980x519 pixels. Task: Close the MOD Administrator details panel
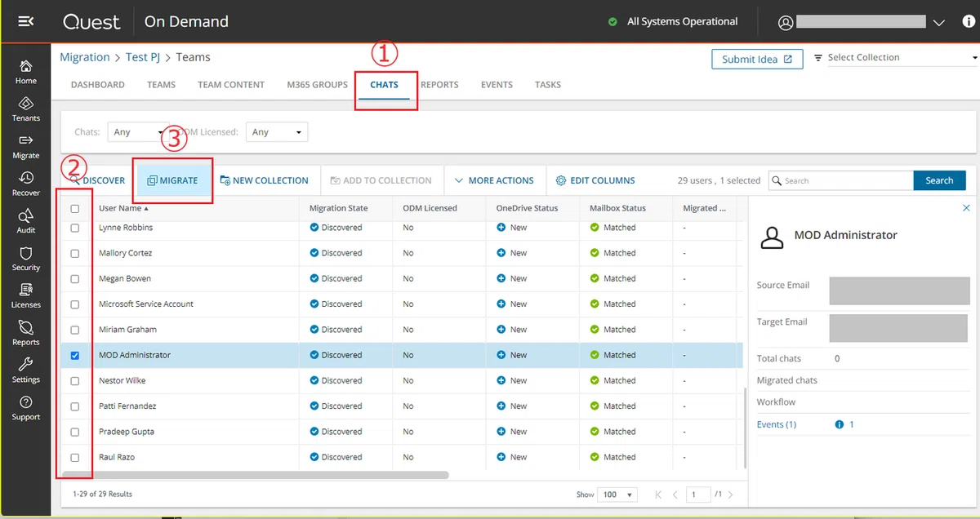(x=967, y=209)
